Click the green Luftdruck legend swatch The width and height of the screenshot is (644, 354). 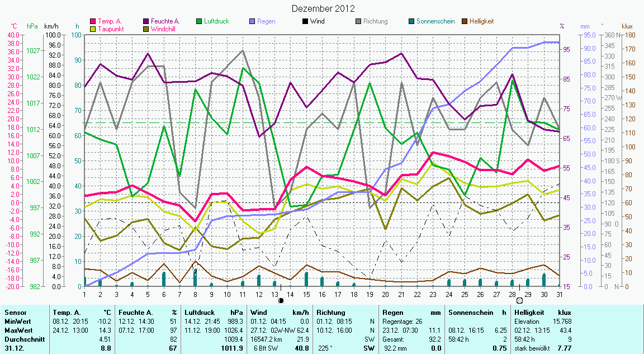[x=199, y=21]
